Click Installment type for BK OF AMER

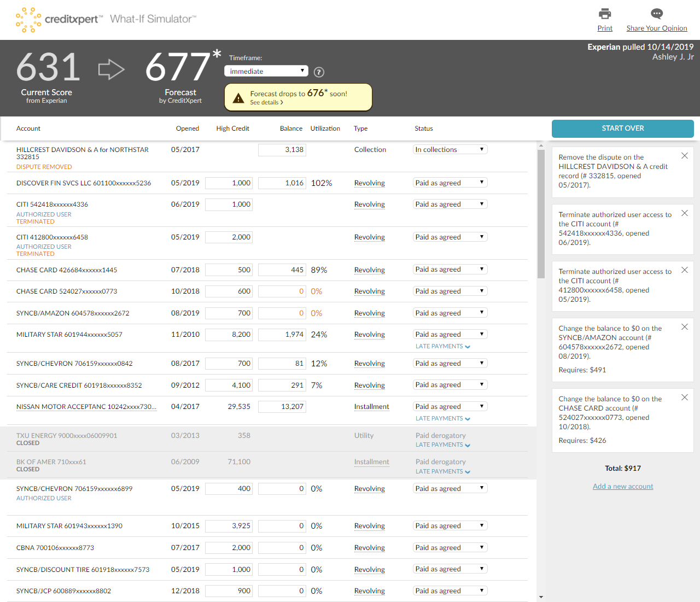pyautogui.click(x=372, y=462)
